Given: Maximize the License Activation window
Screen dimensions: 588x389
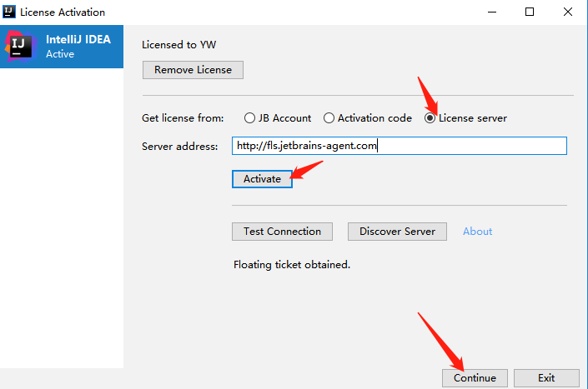Looking at the screenshot, I should click(x=529, y=12).
